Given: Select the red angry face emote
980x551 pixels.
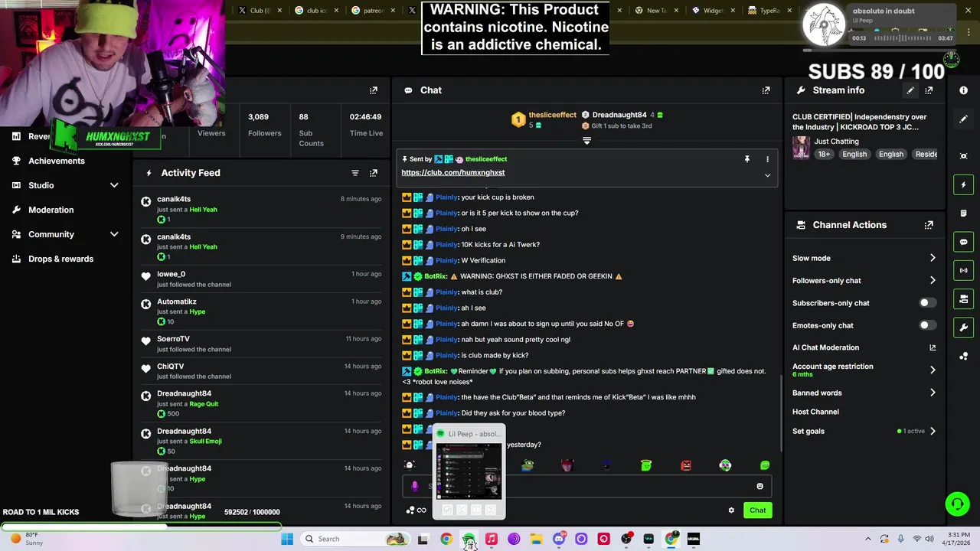Looking at the screenshot, I should pyautogui.click(x=686, y=465).
